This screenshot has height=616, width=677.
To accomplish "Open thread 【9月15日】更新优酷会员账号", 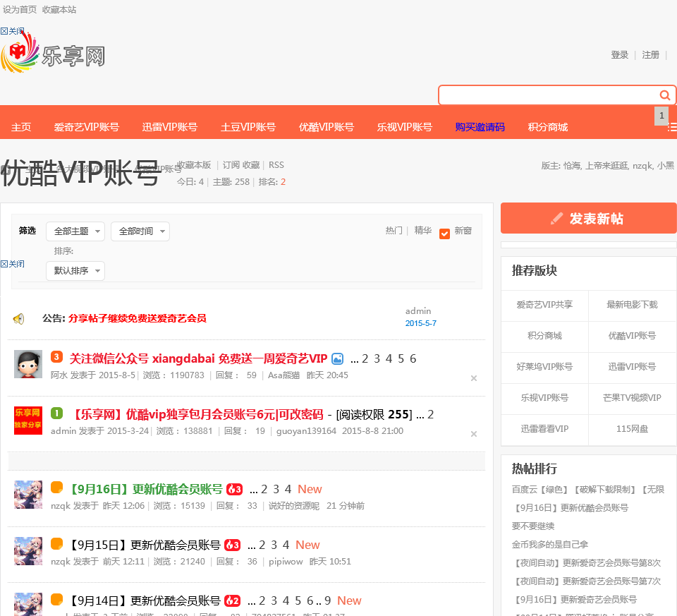I will tap(144, 545).
